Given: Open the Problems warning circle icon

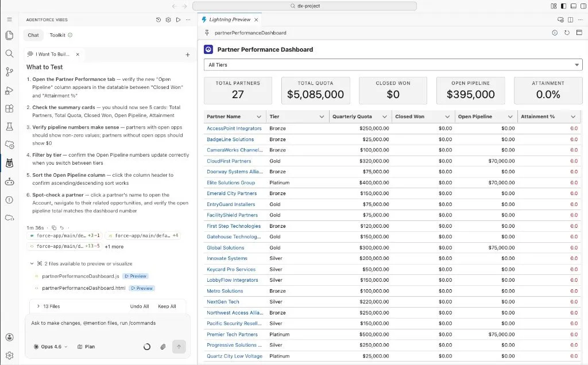Looking at the screenshot, I should click(x=9, y=200).
